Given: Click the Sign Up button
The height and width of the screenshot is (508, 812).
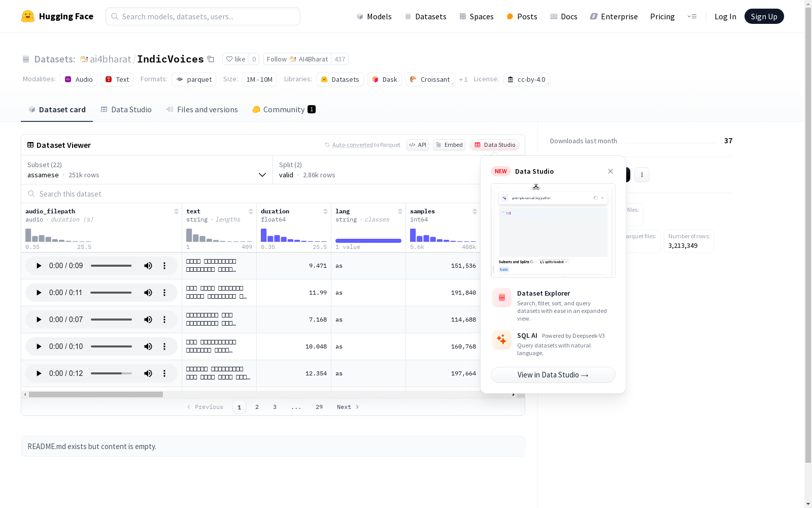Looking at the screenshot, I should coord(764,16).
